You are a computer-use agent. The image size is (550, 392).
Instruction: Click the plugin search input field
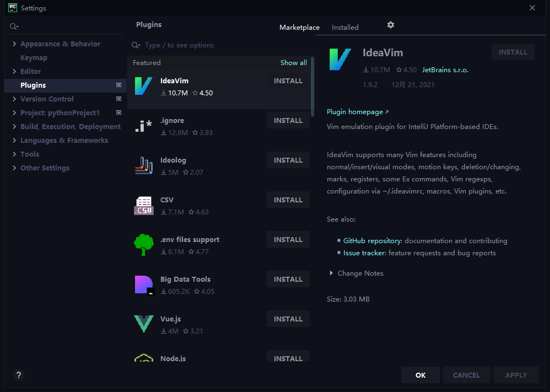tap(221, 45)
